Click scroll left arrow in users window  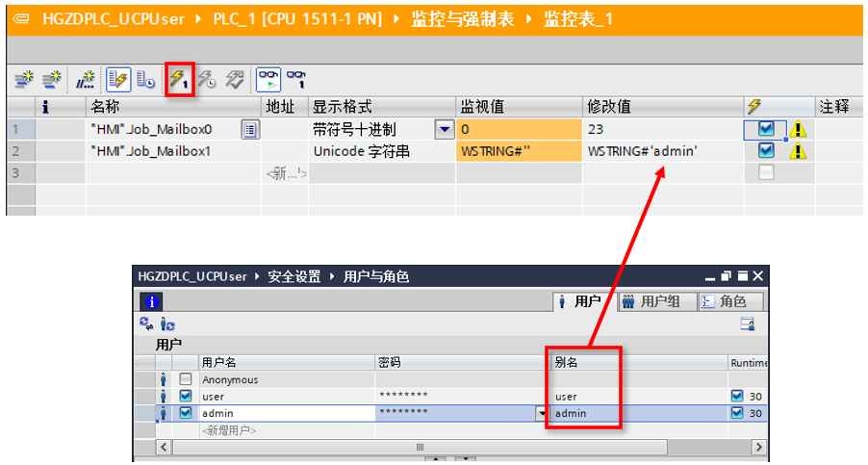tap(164, 447)
